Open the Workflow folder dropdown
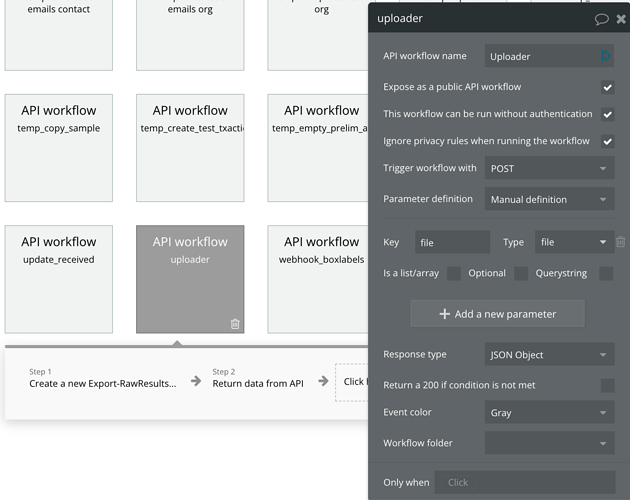The width and height of the screenshot is (630, 500). point(549,443)
